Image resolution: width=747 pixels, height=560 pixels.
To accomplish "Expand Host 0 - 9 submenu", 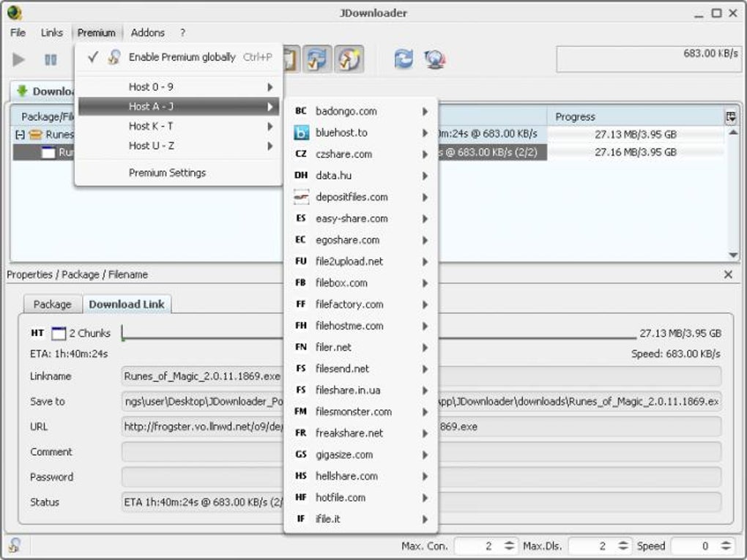I will (178, 86).
